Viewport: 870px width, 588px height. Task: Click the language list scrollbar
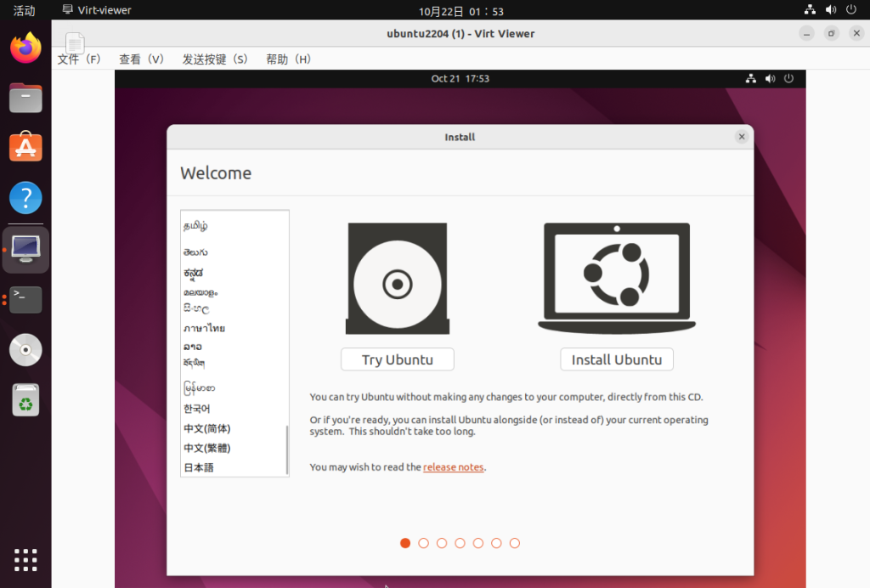(287, 449)
